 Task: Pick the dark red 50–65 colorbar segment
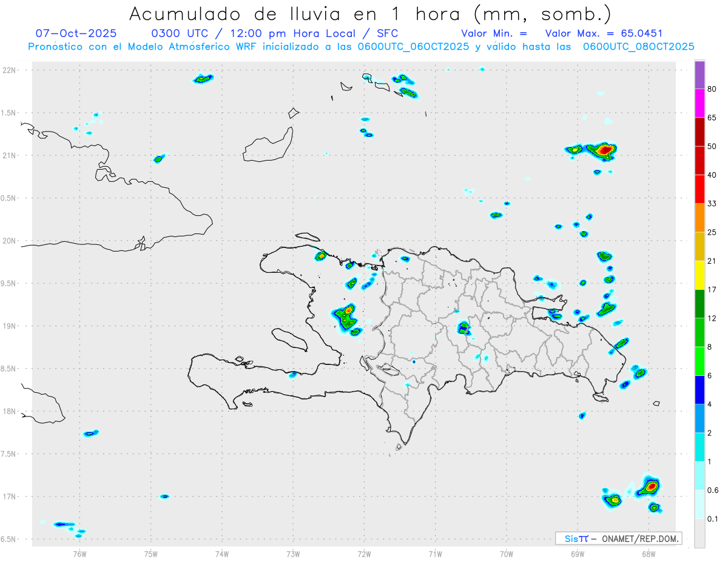click(699, 132)
